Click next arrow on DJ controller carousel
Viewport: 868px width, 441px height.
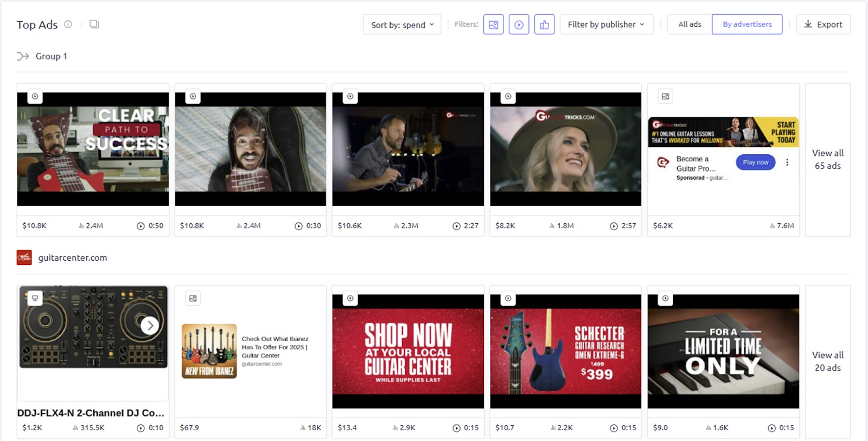pos(150,325)
